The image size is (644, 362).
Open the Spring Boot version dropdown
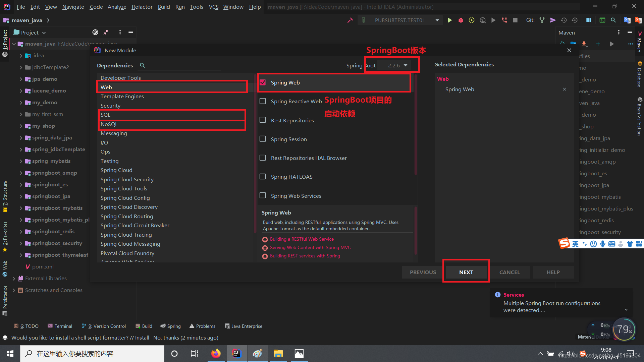(397, 65)
